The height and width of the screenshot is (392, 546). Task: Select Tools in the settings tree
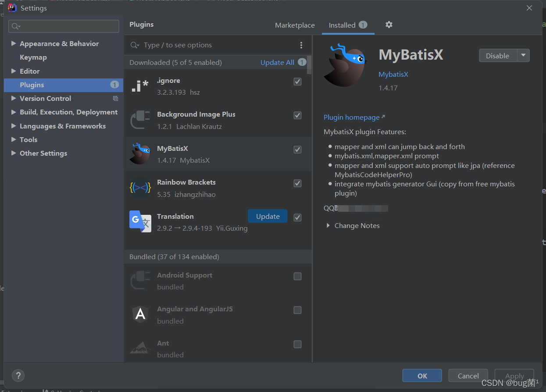(29, 139)
